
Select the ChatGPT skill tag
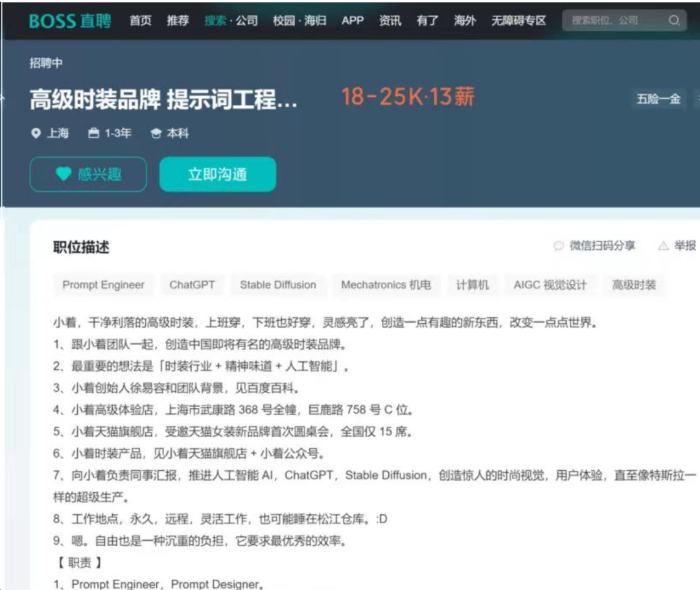coord(192,284)
